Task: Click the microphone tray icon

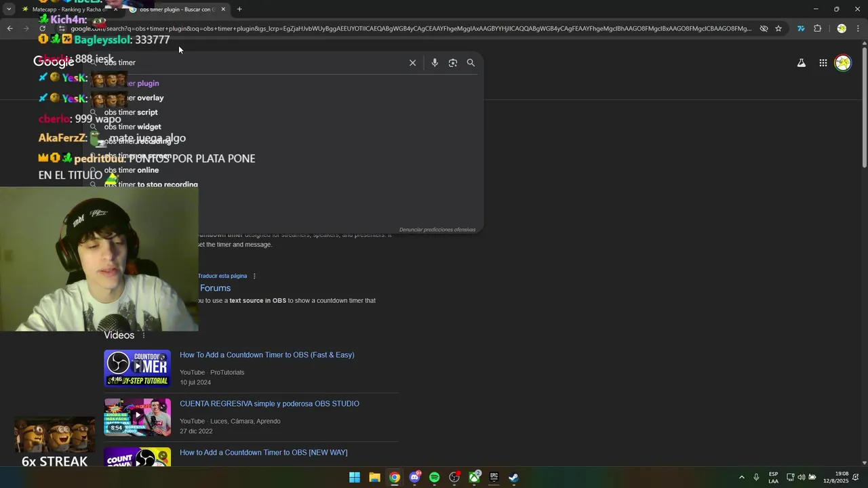Action: tap(756, 478)
